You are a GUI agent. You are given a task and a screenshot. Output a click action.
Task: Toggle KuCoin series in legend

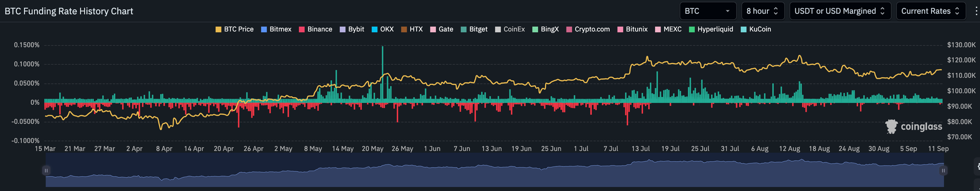pyautogui.click(x=756, y=29)
